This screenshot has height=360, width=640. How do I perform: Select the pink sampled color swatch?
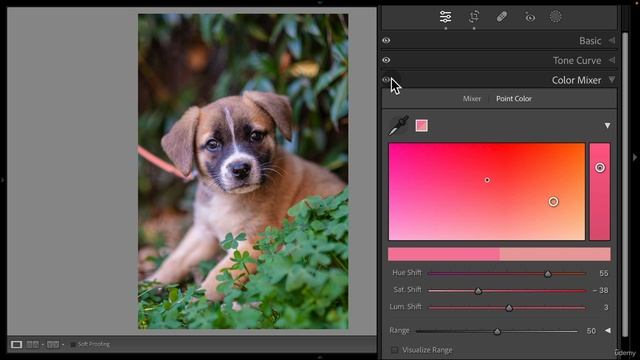422,125
